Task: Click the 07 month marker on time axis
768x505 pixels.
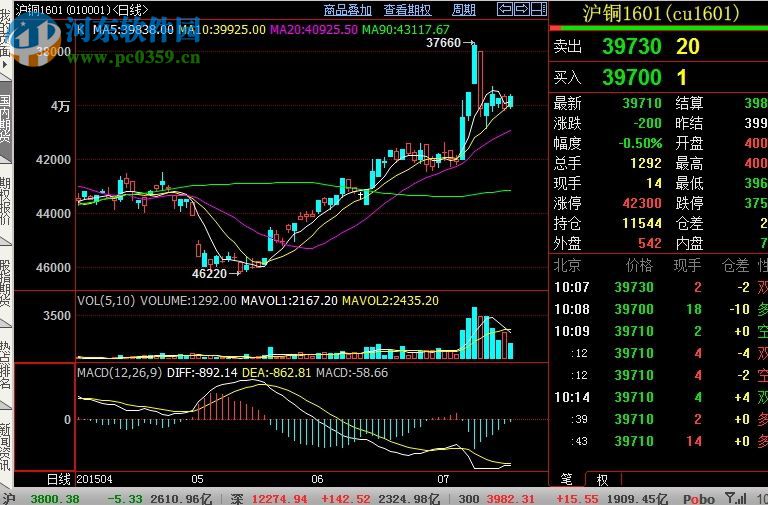Action: [443, 479]
